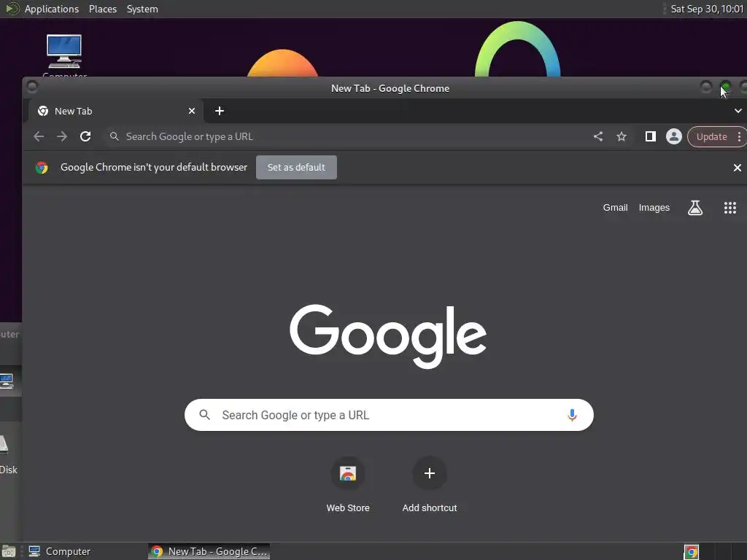747x560 pixels.
Task: Open Images link
Action: point(654,208)
